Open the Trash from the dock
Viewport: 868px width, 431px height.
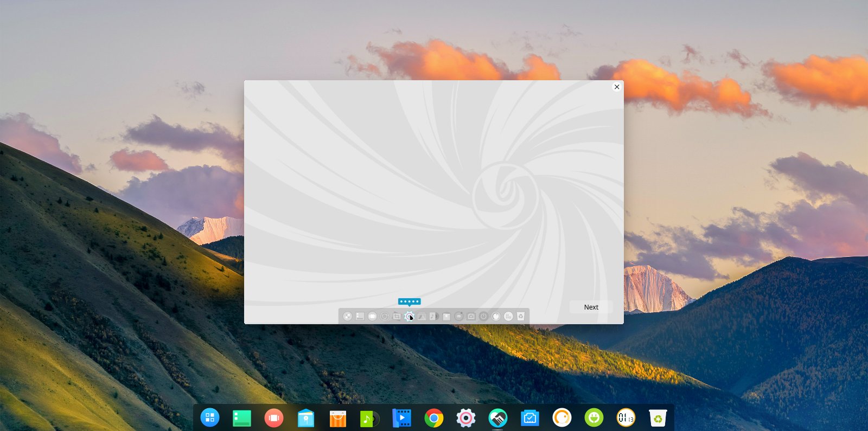coord(658,418)
